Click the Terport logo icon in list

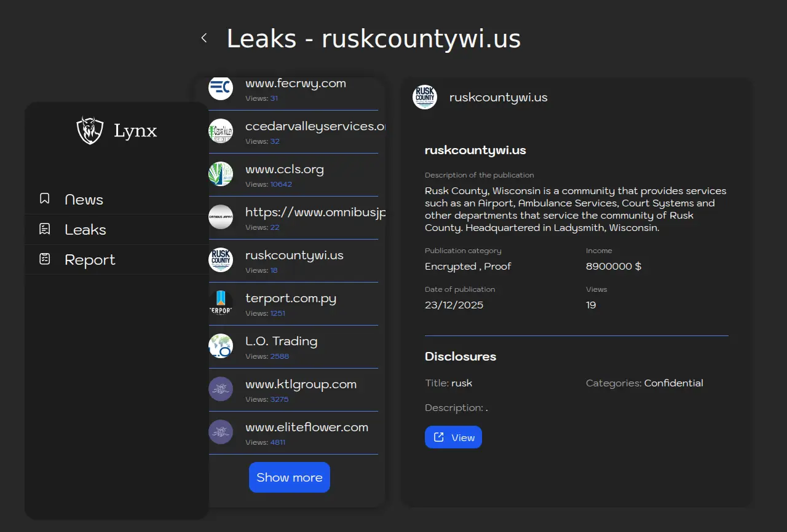click(x=221, y=303)
